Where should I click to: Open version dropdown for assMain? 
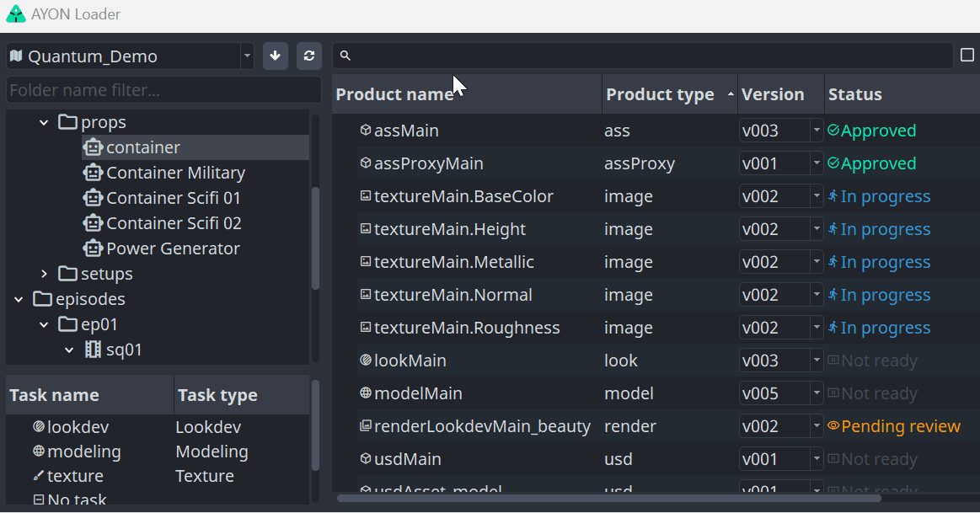click(817, 131)
